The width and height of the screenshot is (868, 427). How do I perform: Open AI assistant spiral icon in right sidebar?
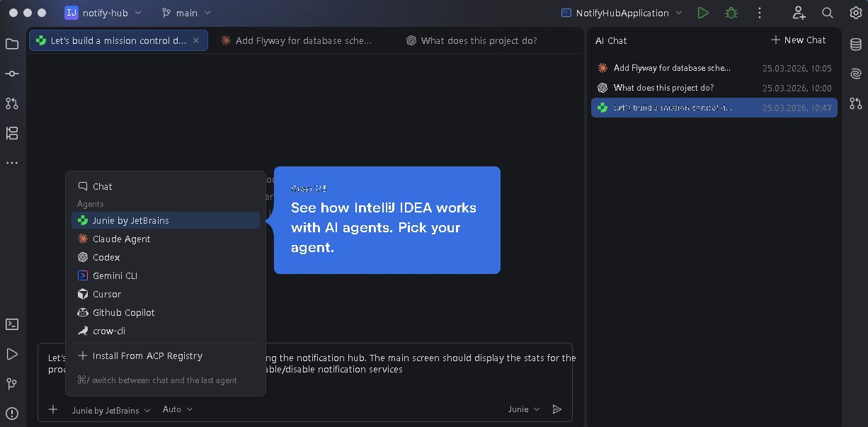tap(856, 74)
